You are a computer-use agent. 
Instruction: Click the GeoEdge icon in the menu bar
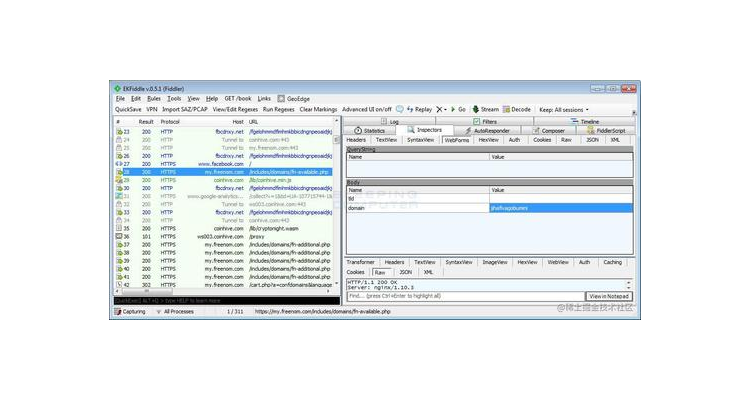click(x=281, y=99)
